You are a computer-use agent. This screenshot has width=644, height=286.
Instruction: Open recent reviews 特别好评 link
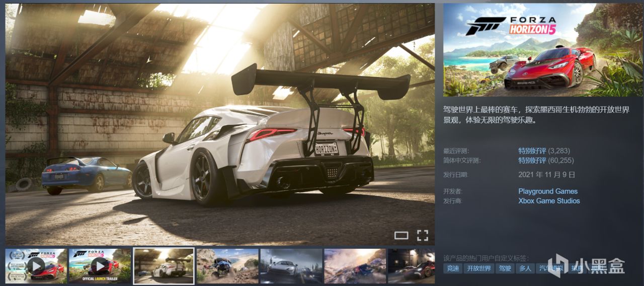(x=532, y=151)
